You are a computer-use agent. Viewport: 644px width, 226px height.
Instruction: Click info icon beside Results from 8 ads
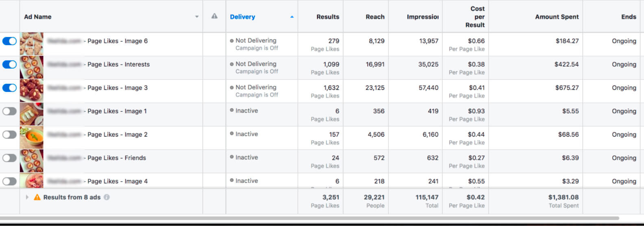coord(107,197)
